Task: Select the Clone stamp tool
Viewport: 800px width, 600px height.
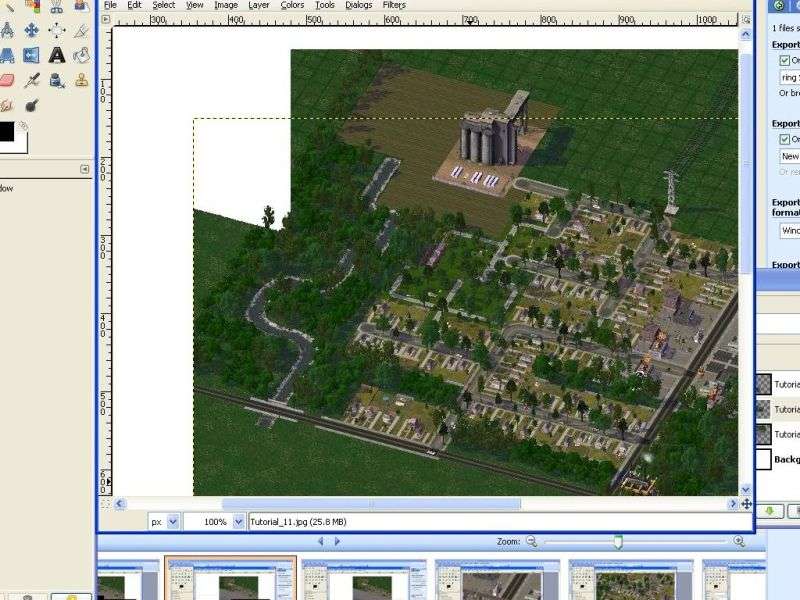Action: coord(82,80)
